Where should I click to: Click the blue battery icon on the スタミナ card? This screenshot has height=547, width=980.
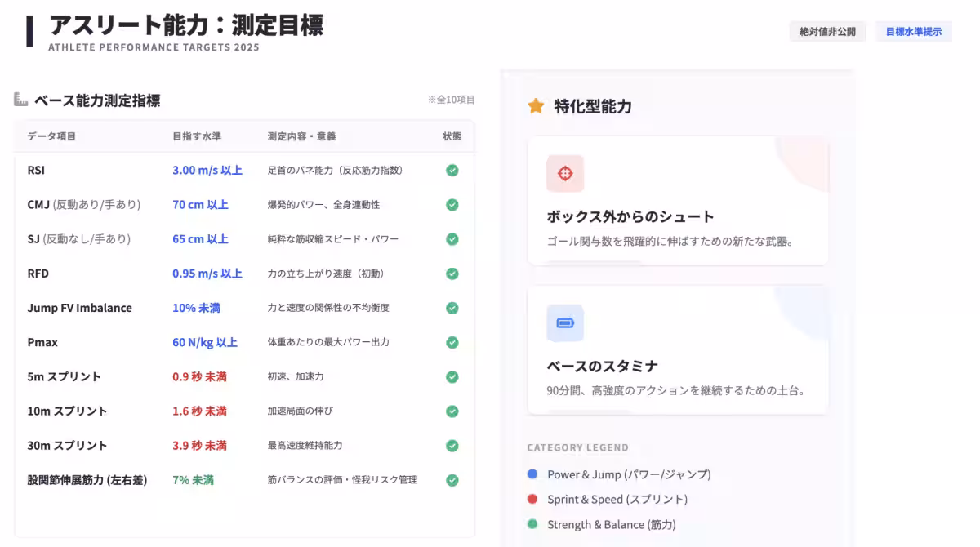point(565,323)
